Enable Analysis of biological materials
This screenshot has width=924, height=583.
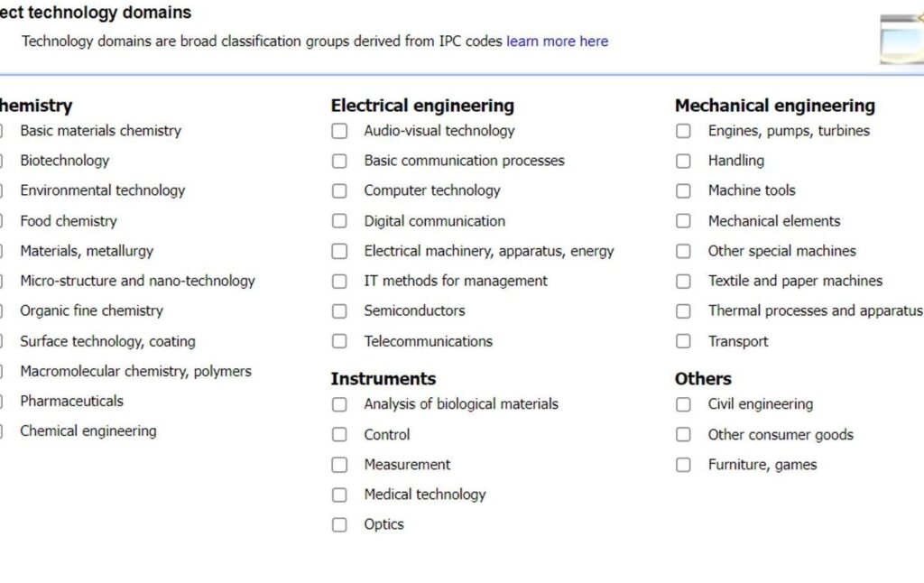(339, 404)
